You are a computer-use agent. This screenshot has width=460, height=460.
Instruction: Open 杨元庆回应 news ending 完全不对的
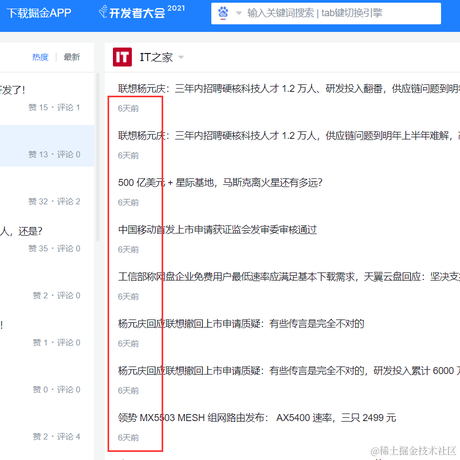coord(241,324)
